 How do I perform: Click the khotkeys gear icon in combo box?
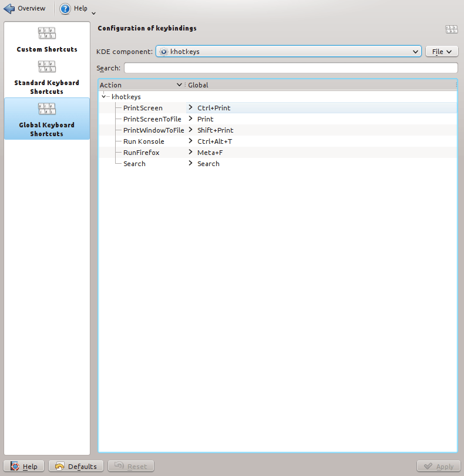(164, 52)
